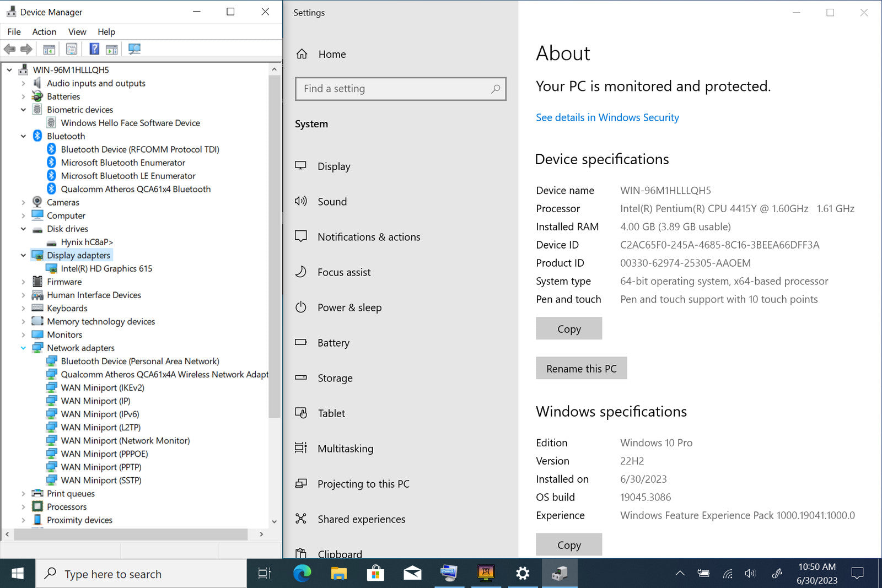Click Scan for hardware changes monitor icon

coord(134,49)
